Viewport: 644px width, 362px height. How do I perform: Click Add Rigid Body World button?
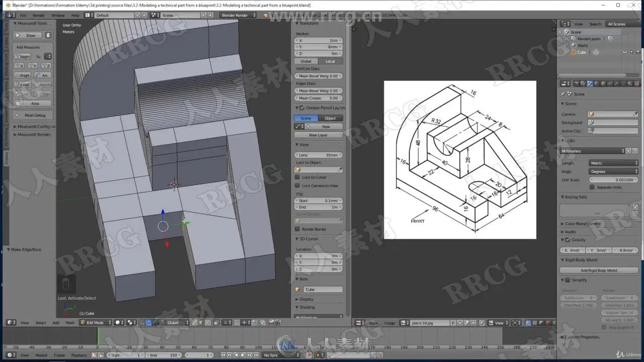click(x=599, y=270)
